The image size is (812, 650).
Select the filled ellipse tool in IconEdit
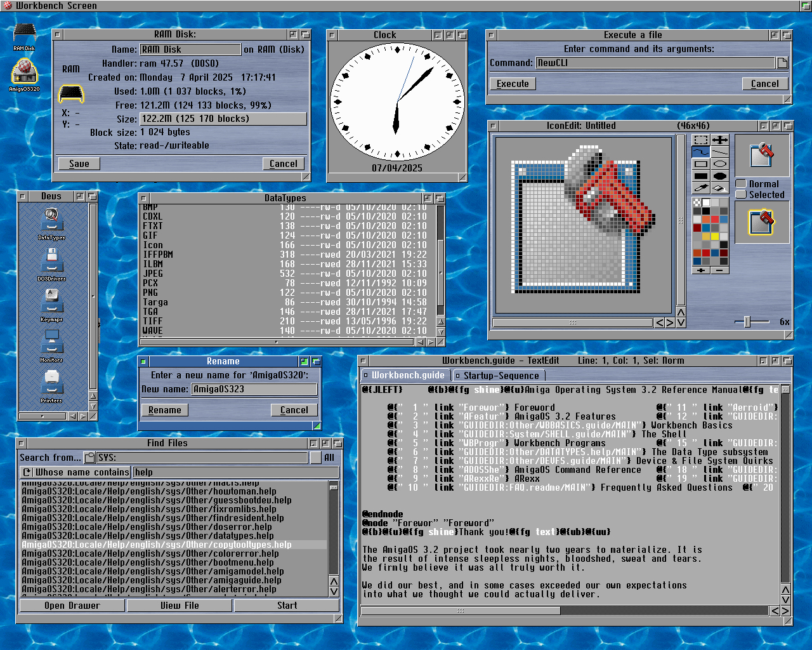[720, 176]
